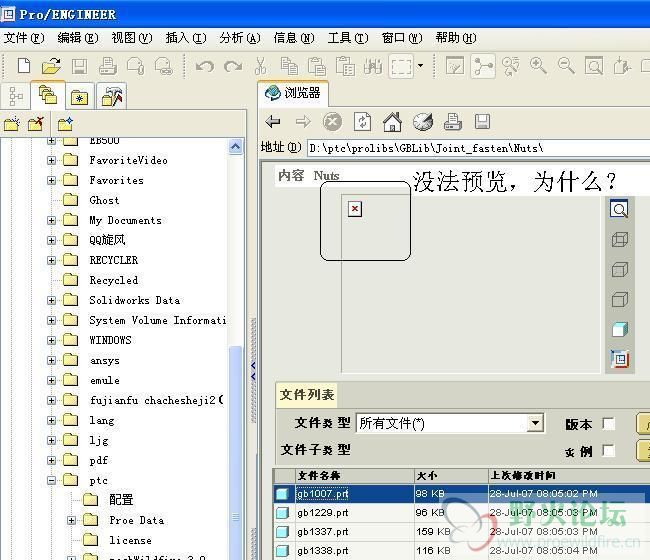Expand the ansys folder

coord(51,360)
